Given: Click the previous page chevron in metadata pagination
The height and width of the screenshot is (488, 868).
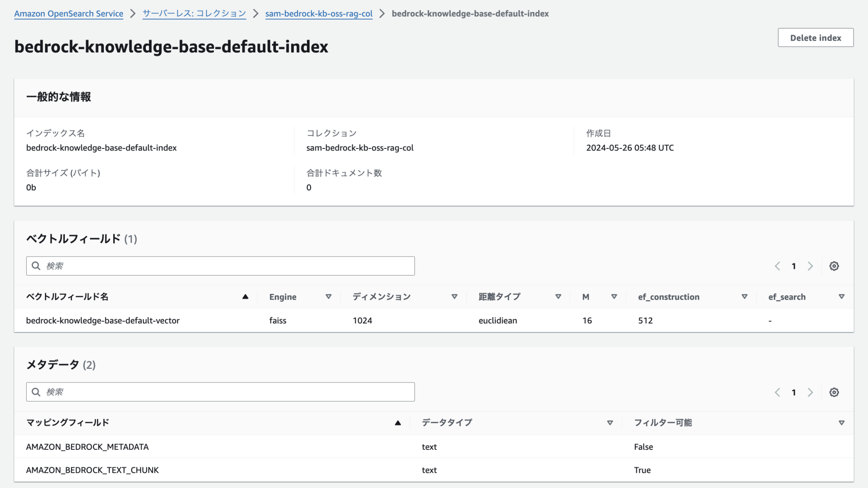Looking at the screenshot, I should click(777, 392).
